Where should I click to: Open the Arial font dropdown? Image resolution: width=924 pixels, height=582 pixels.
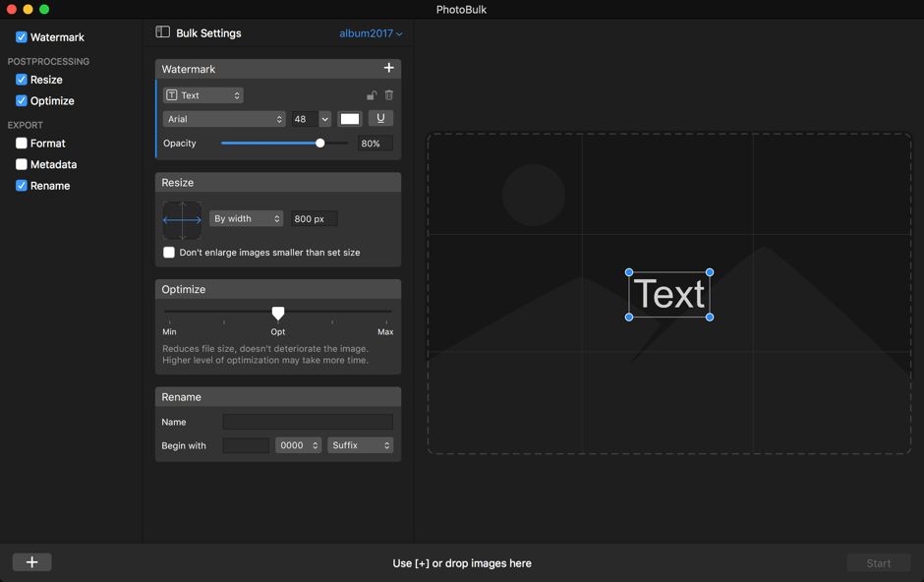223,119
